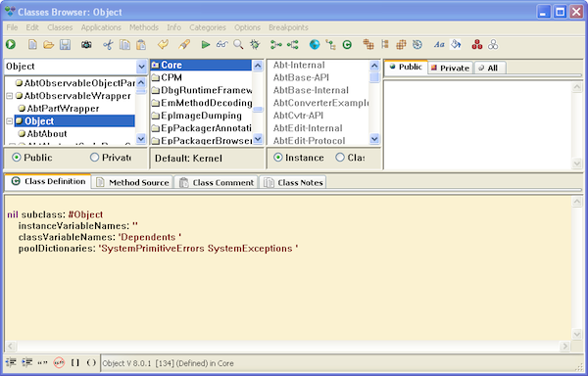
Task: Click the outdent text icon in status bar
Action: coord(11,362)
